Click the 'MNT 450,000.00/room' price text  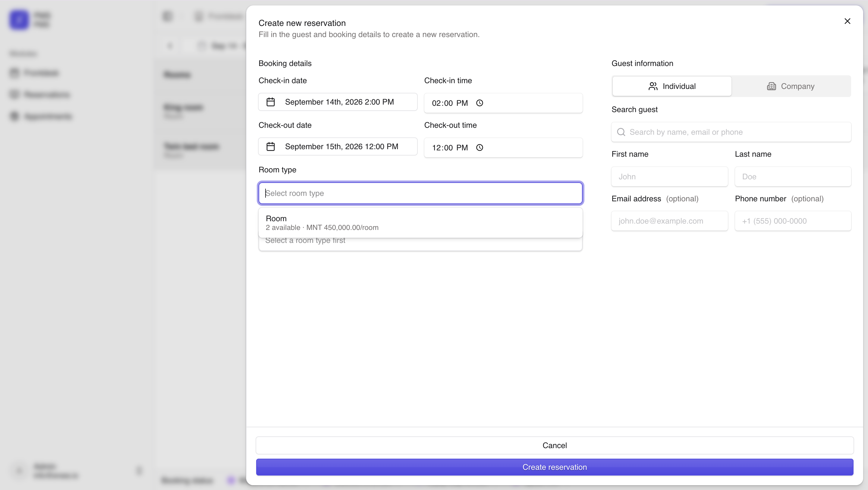pos(342,228)
